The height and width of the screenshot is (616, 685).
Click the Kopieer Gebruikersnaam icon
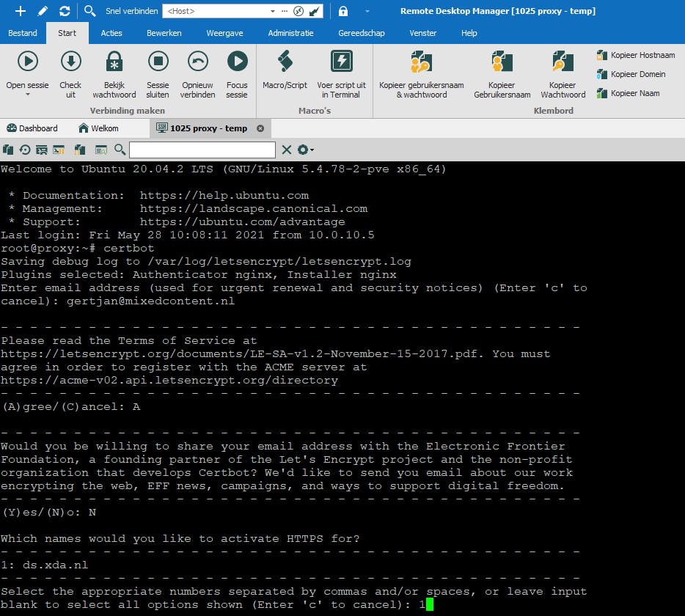pos(502,61)
